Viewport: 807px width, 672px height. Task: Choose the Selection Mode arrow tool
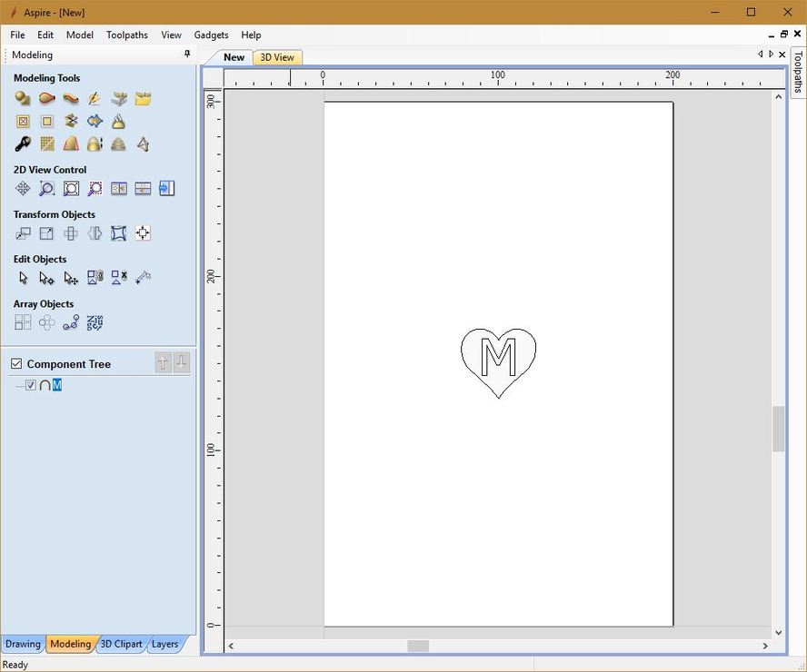(23, 278)
